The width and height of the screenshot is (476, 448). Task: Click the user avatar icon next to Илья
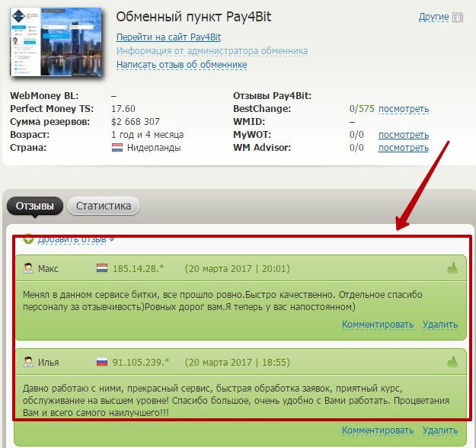coord(28,362)
